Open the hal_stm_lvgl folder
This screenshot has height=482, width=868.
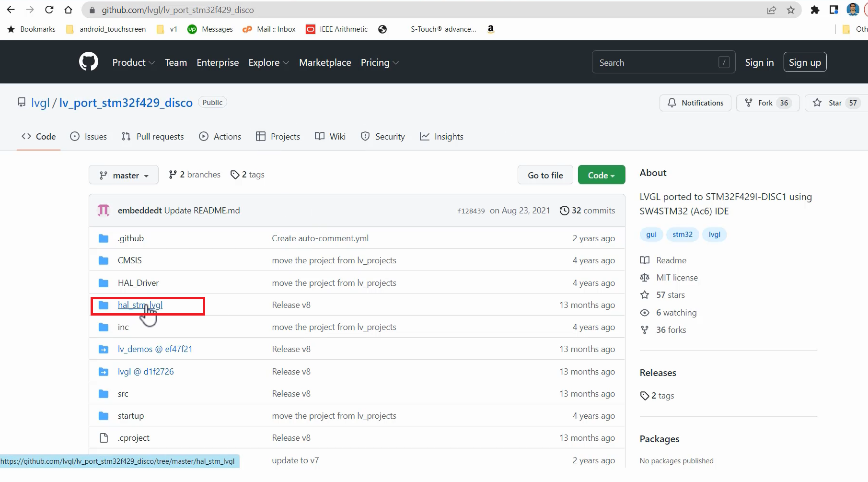[x=140, y=305]
